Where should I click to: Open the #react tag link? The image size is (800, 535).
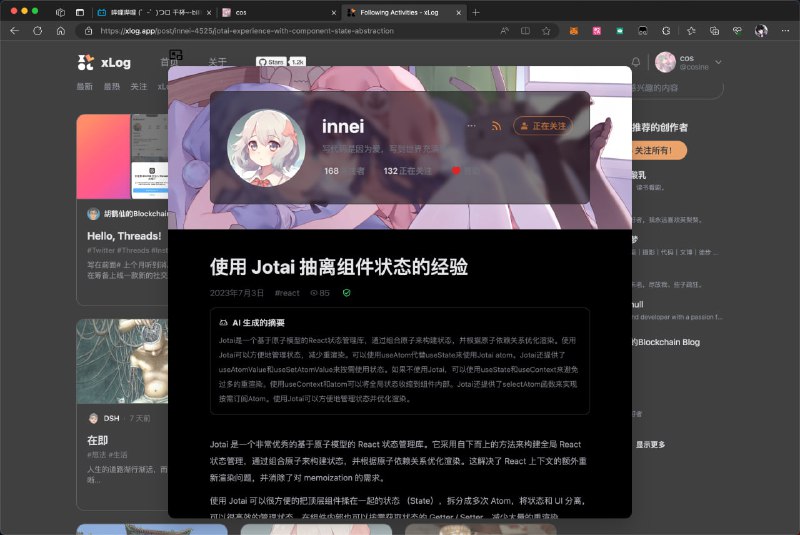287,293
